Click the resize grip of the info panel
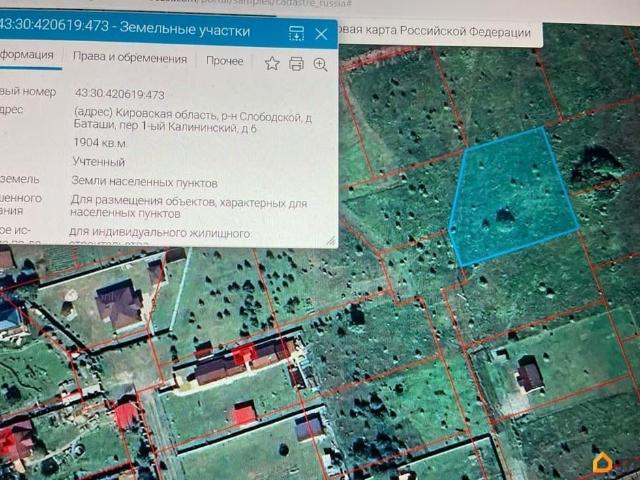This screenshot has height=480, width=640. [x=331, y=241]
